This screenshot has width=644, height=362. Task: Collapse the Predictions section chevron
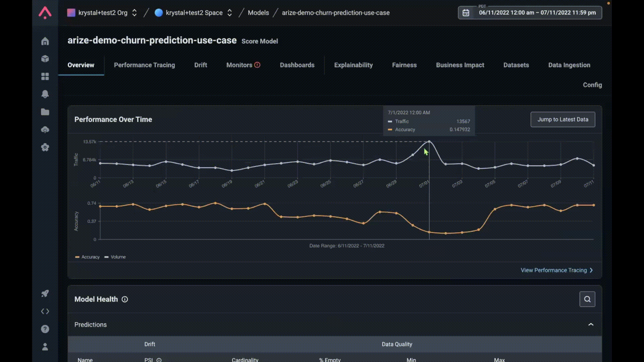coord(591,324)
